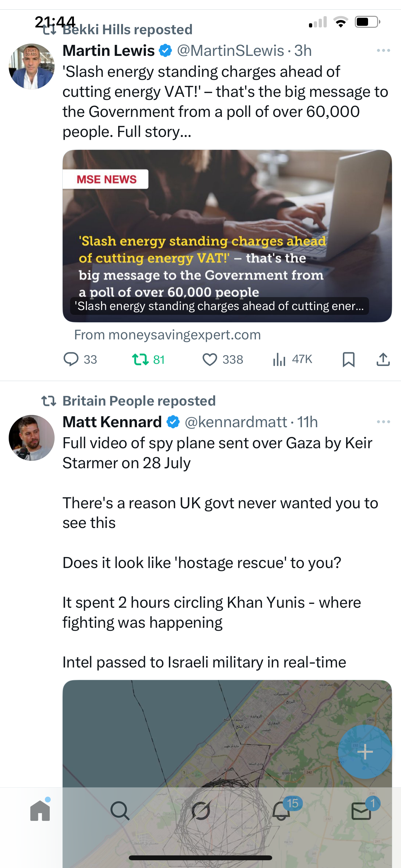Open the Search tab

click(x=120, y=811)
